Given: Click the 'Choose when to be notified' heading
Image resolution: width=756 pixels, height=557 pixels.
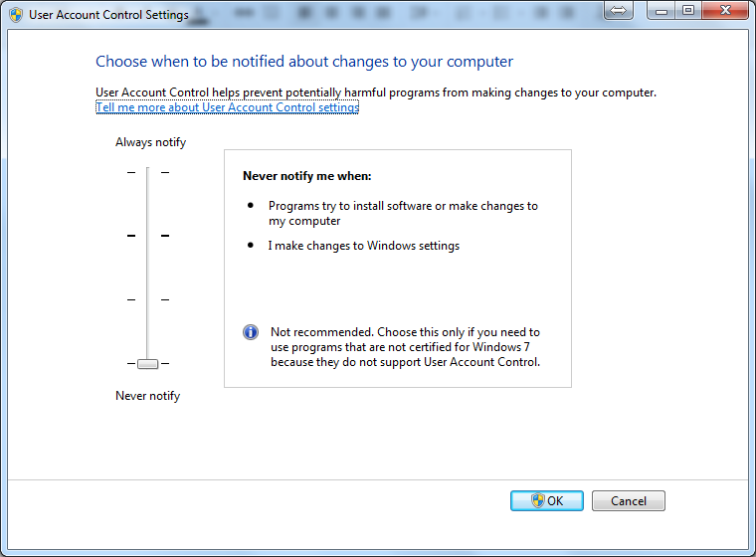Looking at the screenshot, I should [x=304, y=62].
